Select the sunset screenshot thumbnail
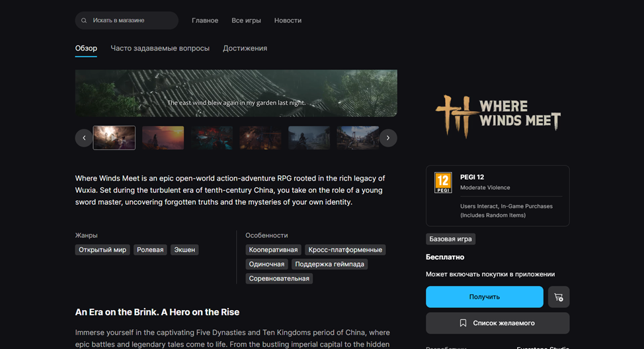 point(163,138)
